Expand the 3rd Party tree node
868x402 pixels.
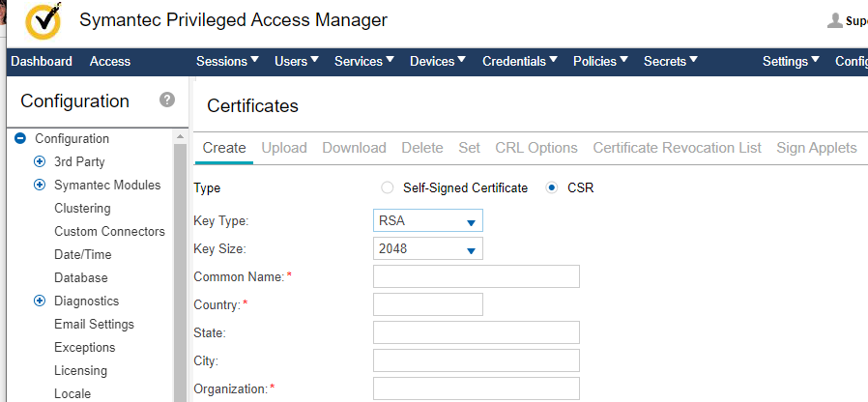click(40, 162)
